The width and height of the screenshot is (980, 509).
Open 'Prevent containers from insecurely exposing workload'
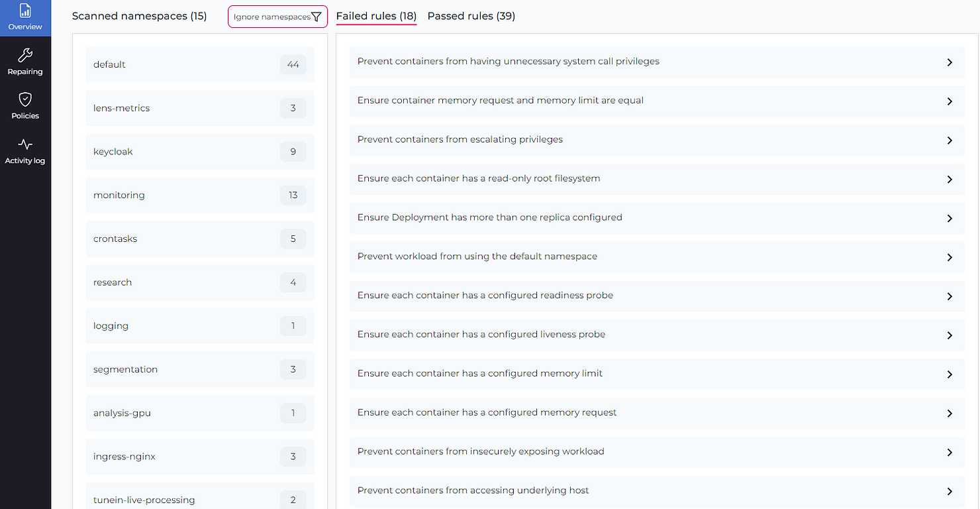tap(481, 451)
